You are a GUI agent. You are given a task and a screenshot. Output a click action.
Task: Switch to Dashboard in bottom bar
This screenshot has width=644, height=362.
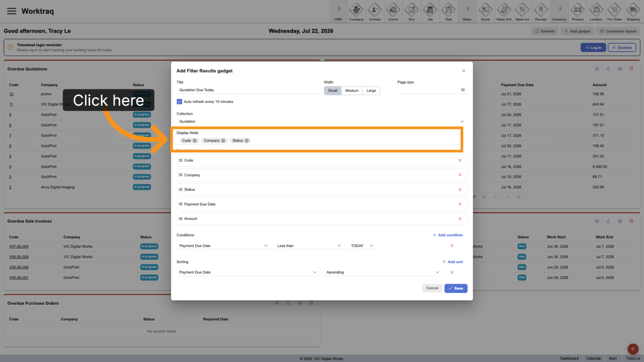[x=569, y=359]
